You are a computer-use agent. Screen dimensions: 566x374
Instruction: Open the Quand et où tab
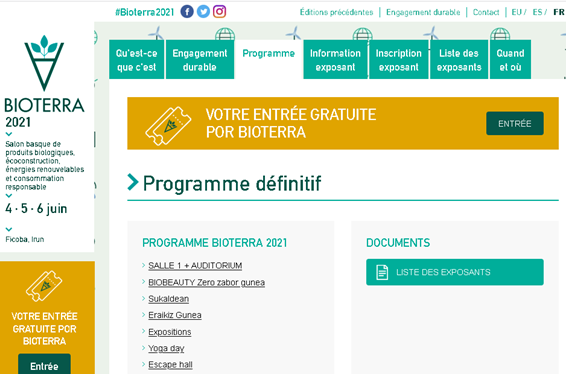point(510,60)
